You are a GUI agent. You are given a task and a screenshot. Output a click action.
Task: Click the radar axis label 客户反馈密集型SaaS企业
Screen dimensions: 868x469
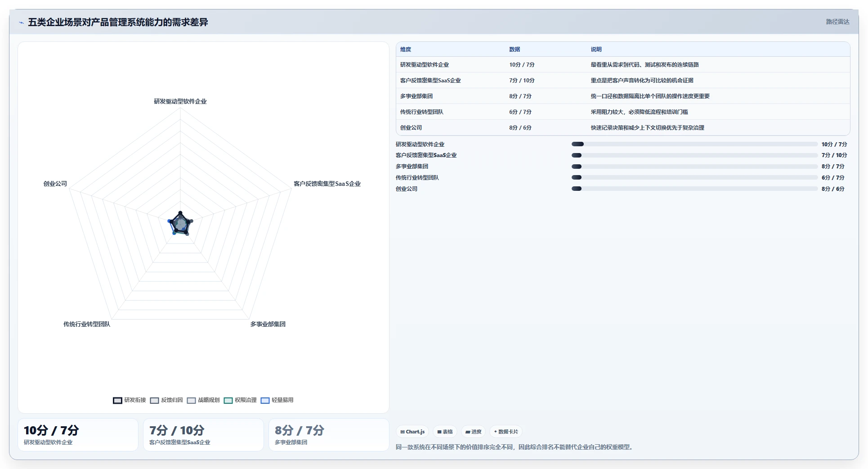click(327, 184)
